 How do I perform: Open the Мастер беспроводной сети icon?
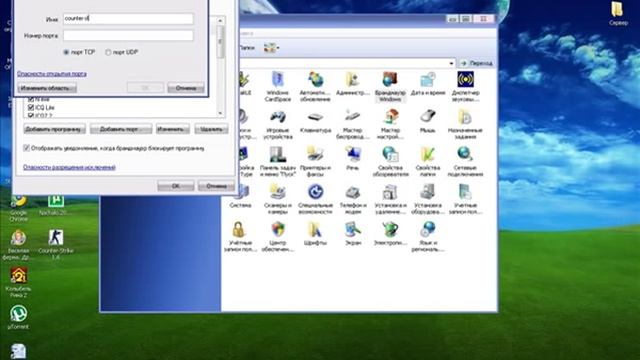tap(353, 124)
